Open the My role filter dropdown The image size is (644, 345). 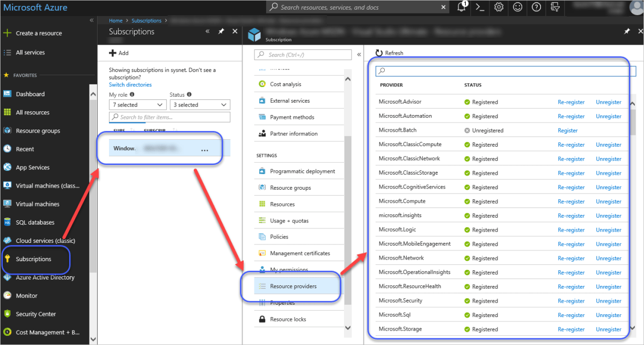pyautogui.click(x=137, y=104)
